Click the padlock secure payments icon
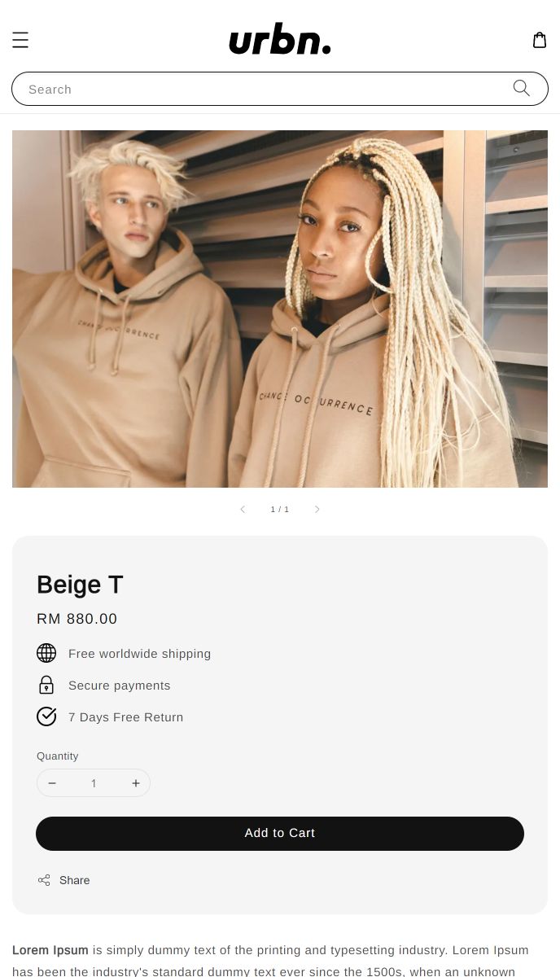This screenshot has height=977, width=560. [x=46, y=685]
